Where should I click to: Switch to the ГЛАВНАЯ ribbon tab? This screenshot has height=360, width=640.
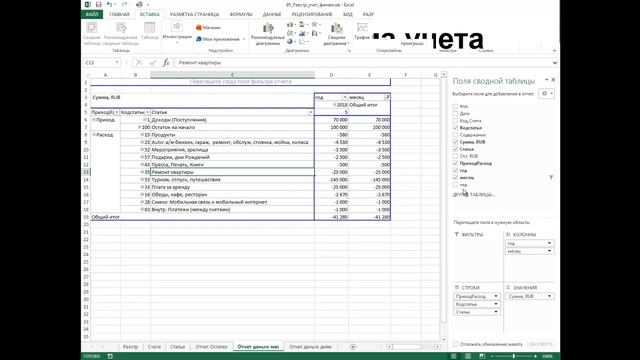tap(119, 14)
